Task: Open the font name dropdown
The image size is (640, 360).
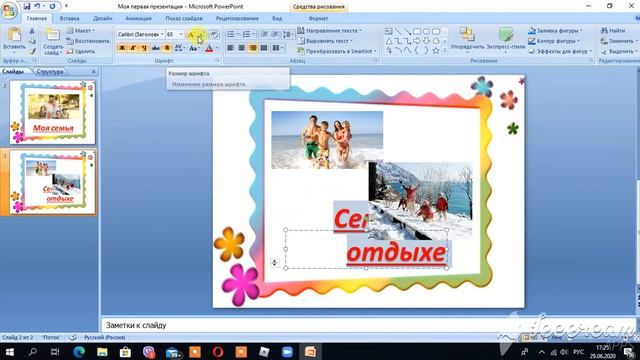Action: point(162,35)
